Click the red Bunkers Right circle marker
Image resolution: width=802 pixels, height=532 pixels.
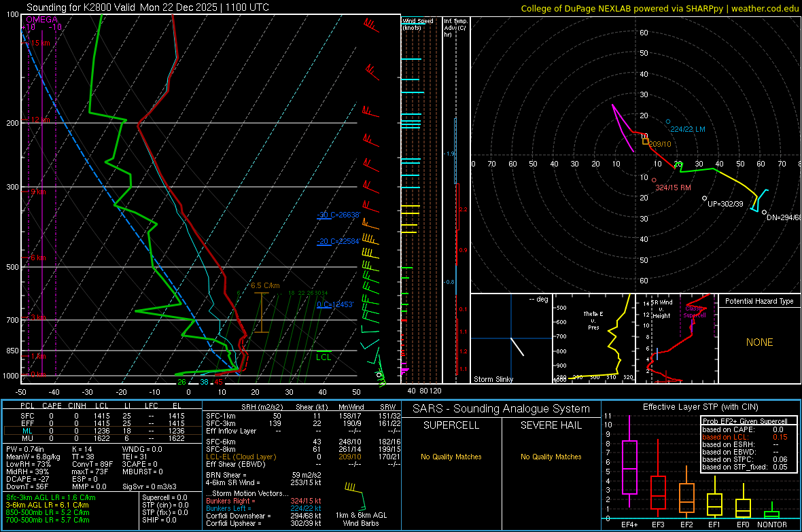coord(655,180)
